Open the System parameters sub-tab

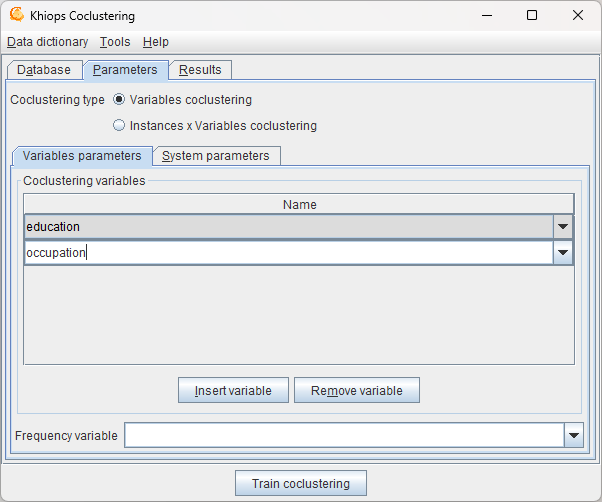(x=216, y=156)
